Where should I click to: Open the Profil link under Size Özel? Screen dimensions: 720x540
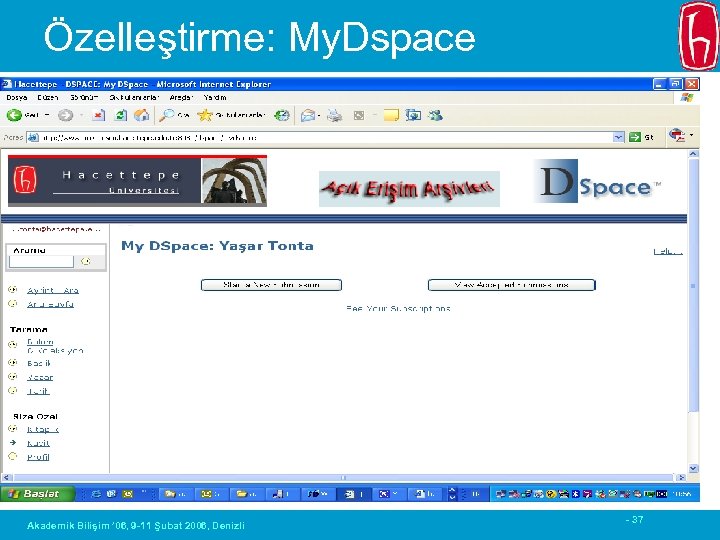point(38,457)
